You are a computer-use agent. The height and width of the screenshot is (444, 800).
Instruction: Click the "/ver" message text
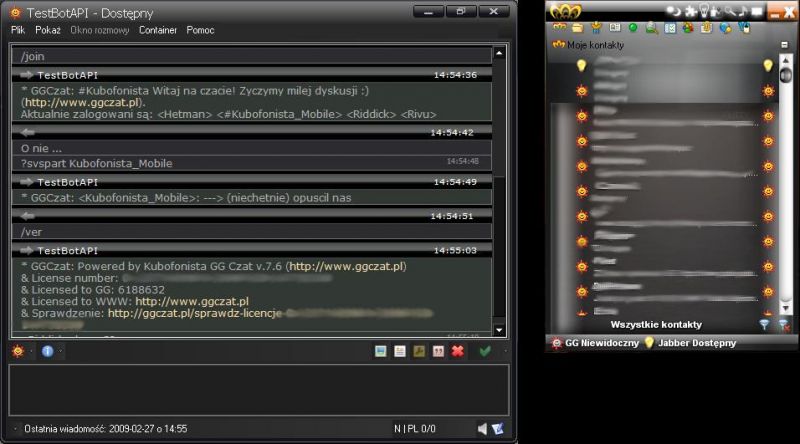pos(32,232)
